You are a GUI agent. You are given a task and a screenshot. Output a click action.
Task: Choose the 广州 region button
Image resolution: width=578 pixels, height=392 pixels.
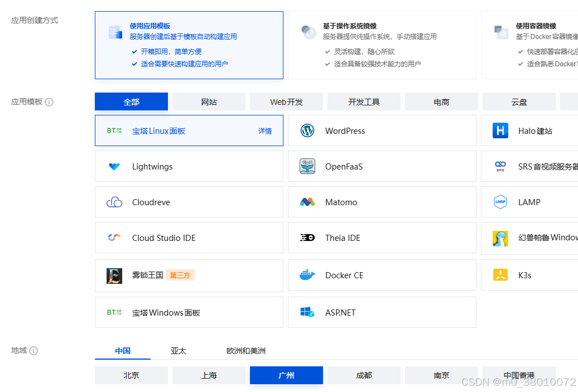point(286,375)
